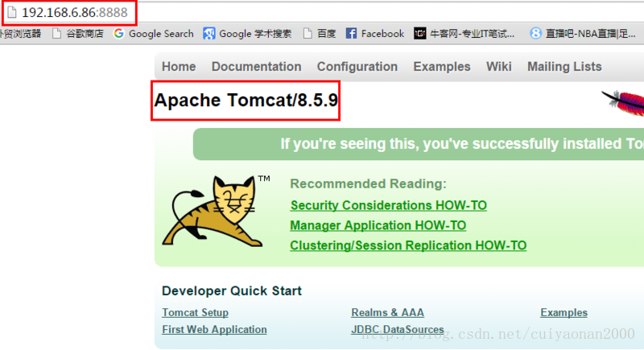
Task: Open Security Considerations HOW-TO link
Action: [x=389, y=205]
